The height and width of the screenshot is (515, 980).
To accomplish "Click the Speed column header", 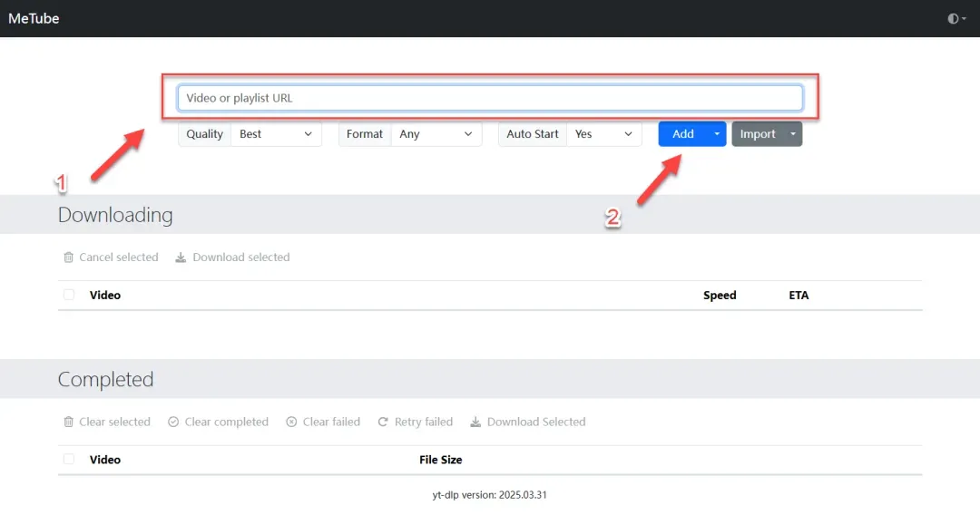I will pyautogui.click(x=720, y=296).
